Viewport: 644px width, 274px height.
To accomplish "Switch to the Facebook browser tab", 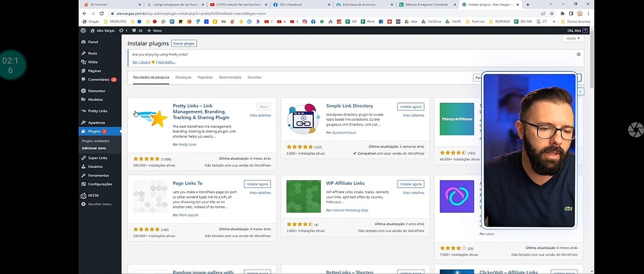I will pyautogui.click(x=301, y=5).
